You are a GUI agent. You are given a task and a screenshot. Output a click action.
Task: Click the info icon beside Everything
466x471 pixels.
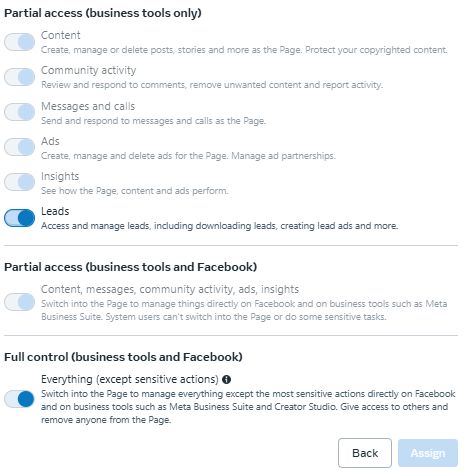226,379
